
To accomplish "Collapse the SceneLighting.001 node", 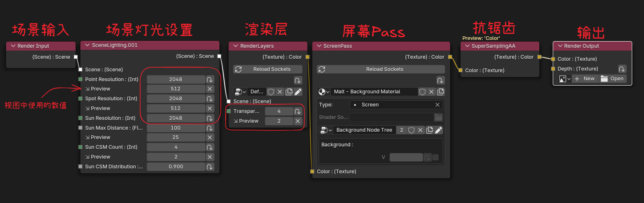I will tap(87, 45).
